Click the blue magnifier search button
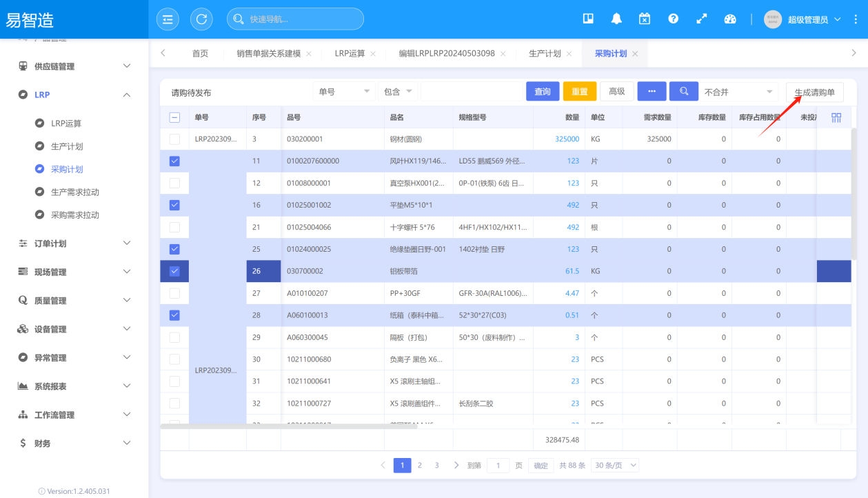Screen dimensions: 868x498 click(x=683, y=92)
